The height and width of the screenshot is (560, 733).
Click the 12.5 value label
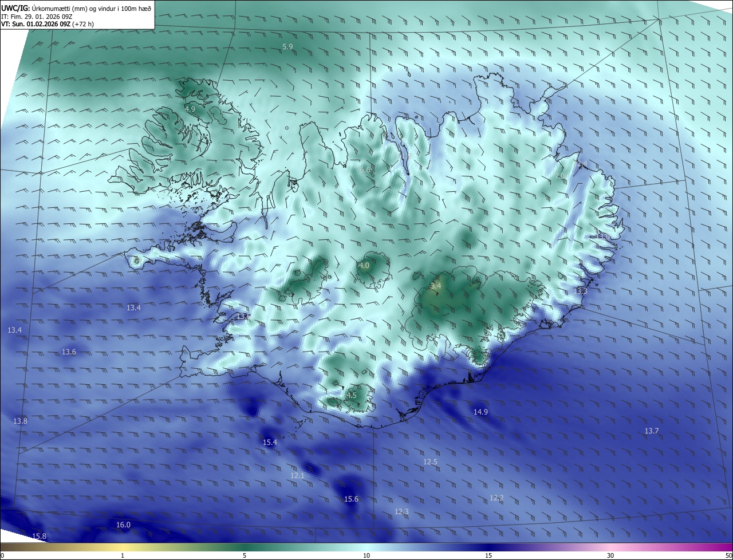click(431, 462)
